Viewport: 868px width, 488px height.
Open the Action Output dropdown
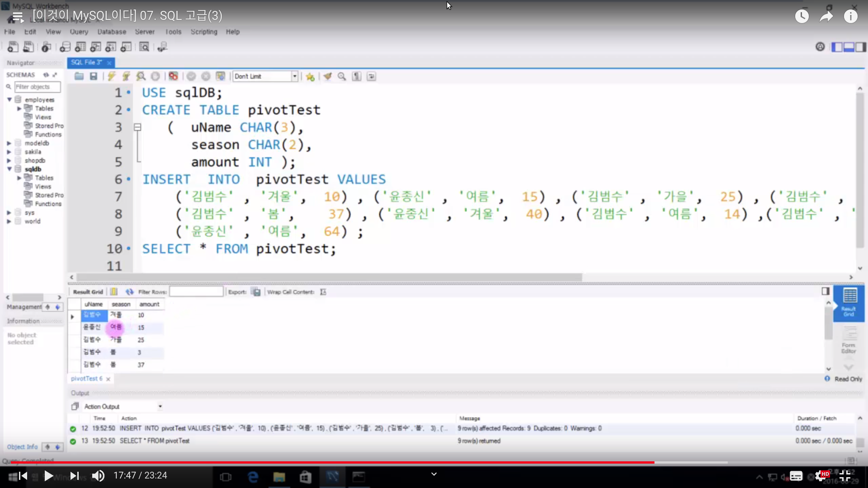coord(160,407)
